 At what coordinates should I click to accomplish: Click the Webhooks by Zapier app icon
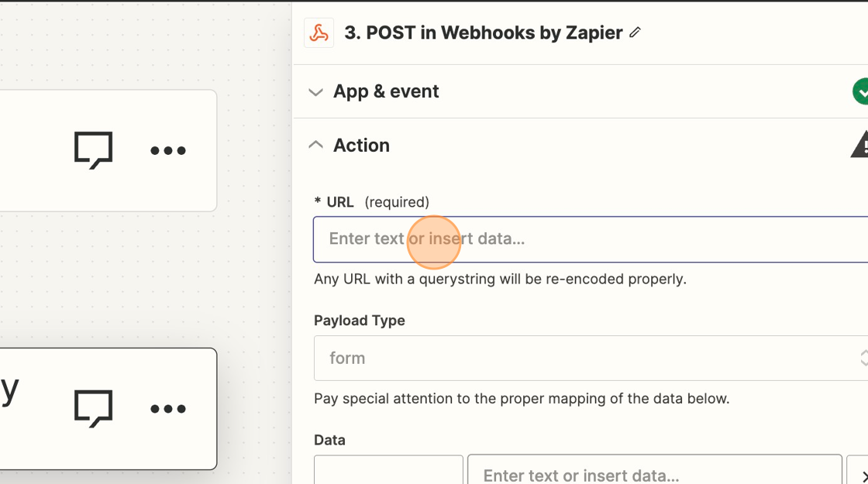click(319, 33)
